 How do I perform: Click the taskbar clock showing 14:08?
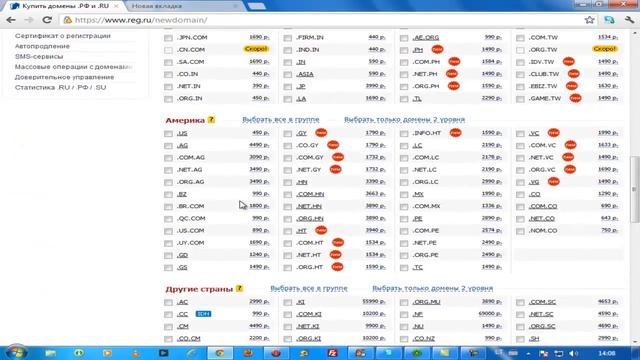[x=607, y=353]
